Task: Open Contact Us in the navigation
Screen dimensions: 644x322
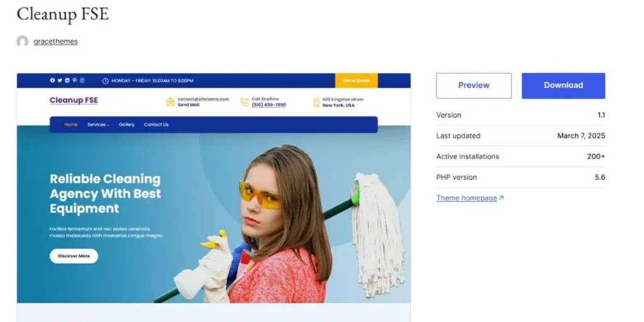Action: tap(156, 125)
